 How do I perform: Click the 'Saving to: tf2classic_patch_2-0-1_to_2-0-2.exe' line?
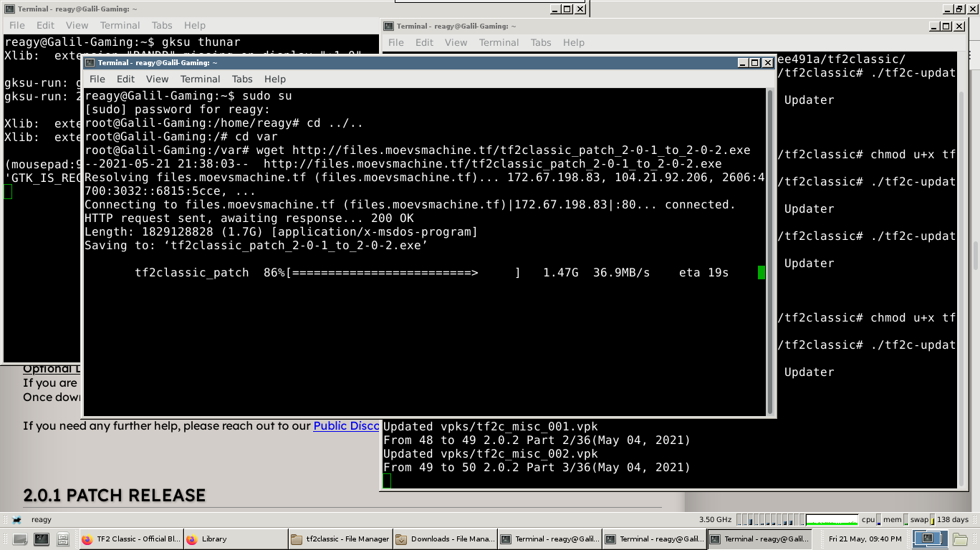click(256, 246)
